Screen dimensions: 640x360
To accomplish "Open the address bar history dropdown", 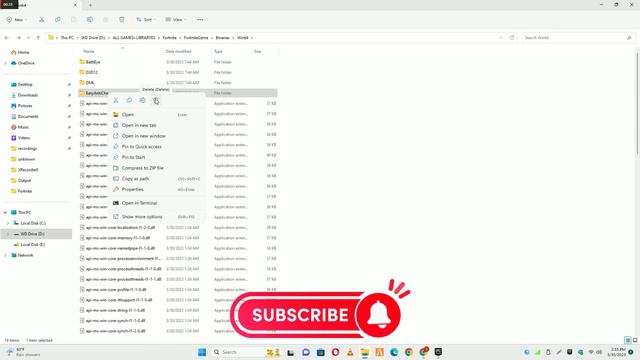I will (501, 38).
